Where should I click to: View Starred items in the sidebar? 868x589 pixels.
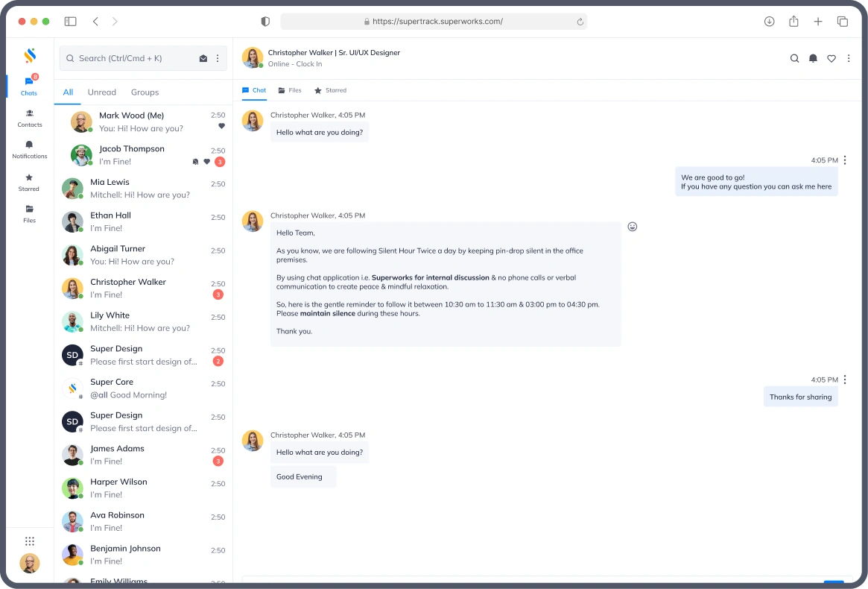(28, 183)
